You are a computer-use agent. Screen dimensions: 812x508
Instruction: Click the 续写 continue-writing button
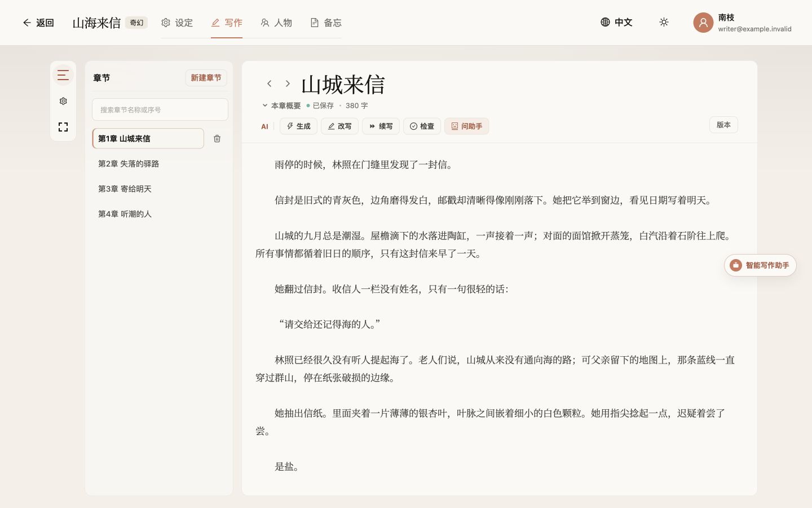click(381, 126)
